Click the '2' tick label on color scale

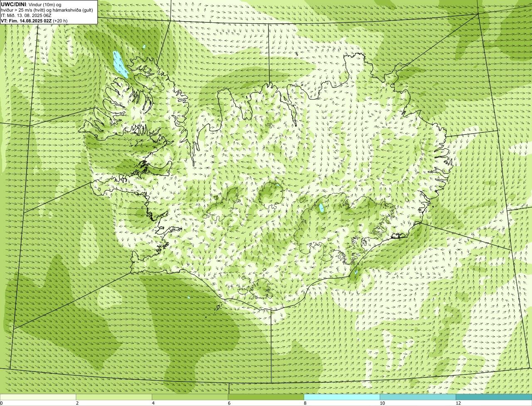click(77, 403)
